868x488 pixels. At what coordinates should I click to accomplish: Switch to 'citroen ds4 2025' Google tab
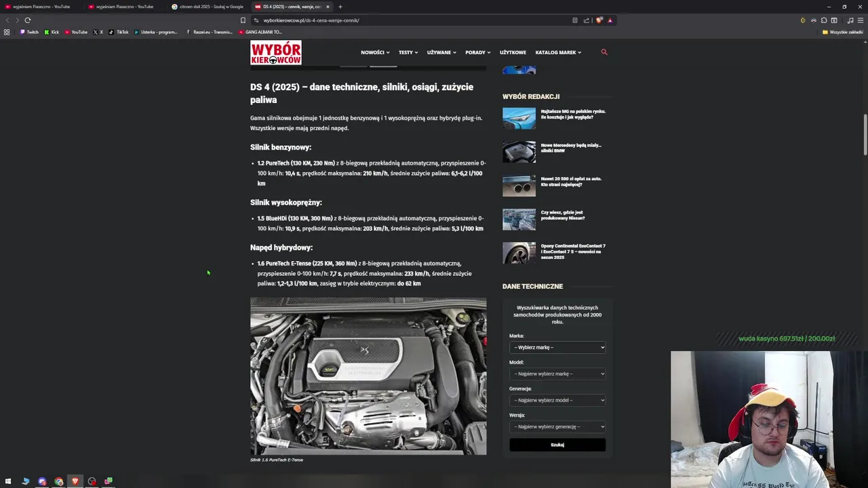208,7
